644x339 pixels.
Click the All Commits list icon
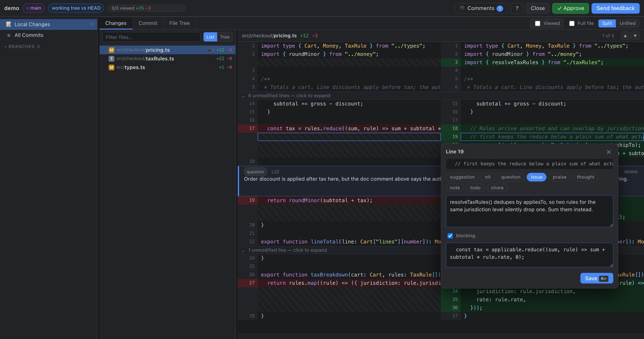pyautogui.click(x=9, y=36)
